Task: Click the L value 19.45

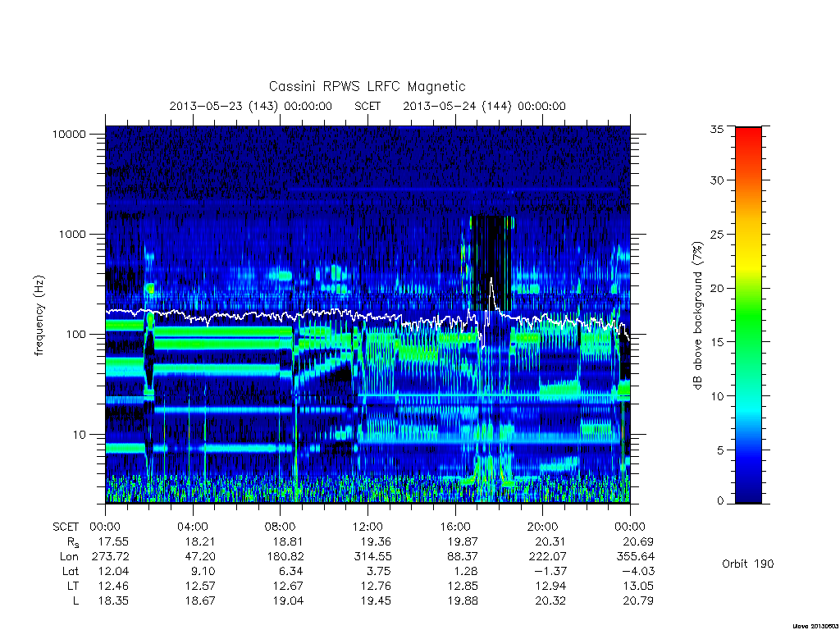Action: pos(376,601)
